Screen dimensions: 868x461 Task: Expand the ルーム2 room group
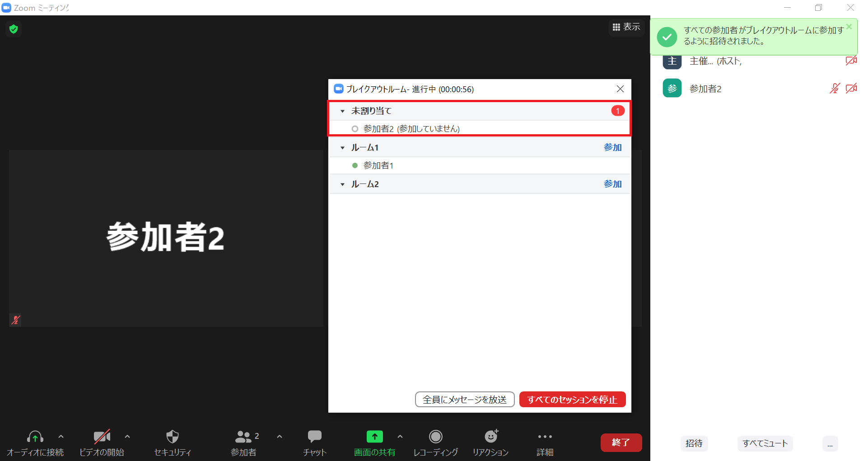coord(342,184)
